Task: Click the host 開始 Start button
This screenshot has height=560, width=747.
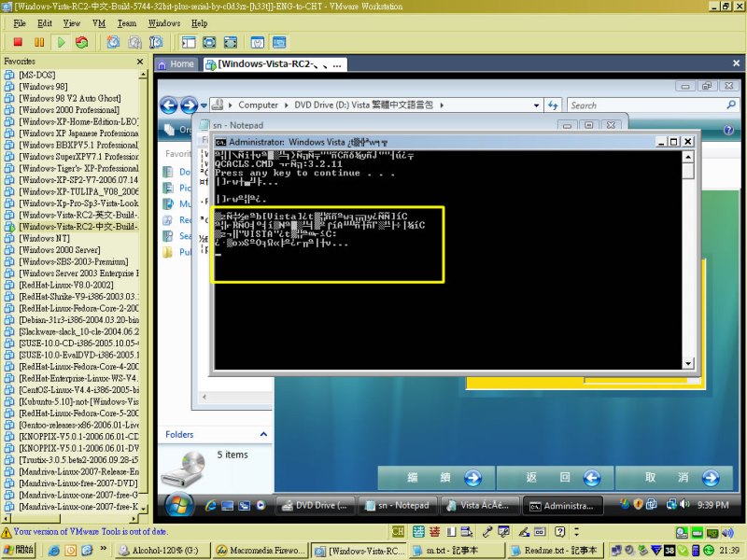Action: tap(18, 550)
